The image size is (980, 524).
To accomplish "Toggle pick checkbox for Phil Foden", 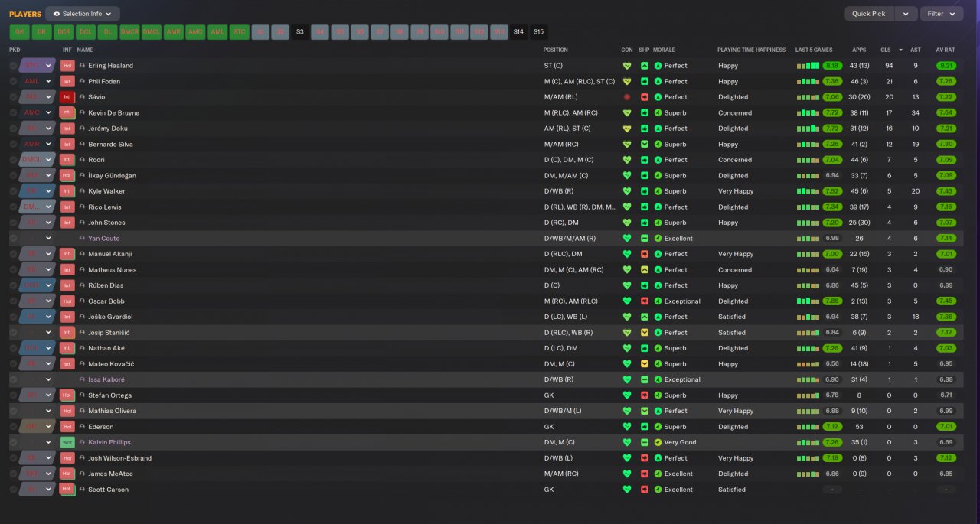I will 13,81.
